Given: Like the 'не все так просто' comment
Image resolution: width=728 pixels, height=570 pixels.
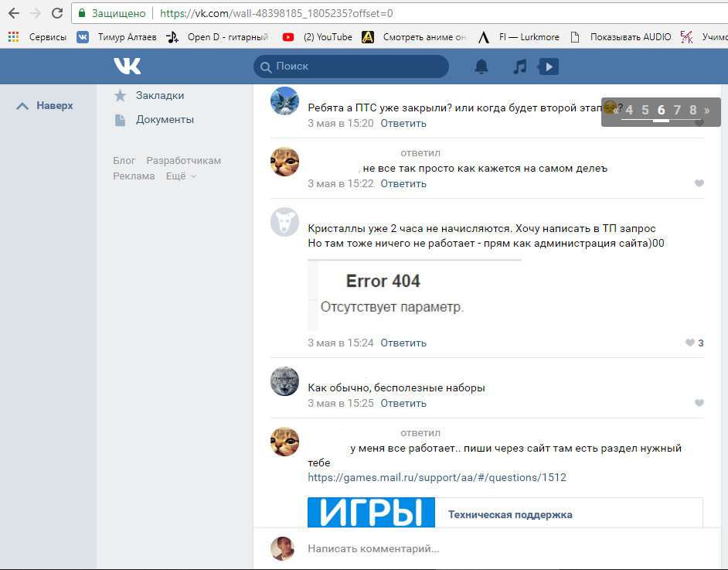Looking at the screenshot, I should click(699, 183).
